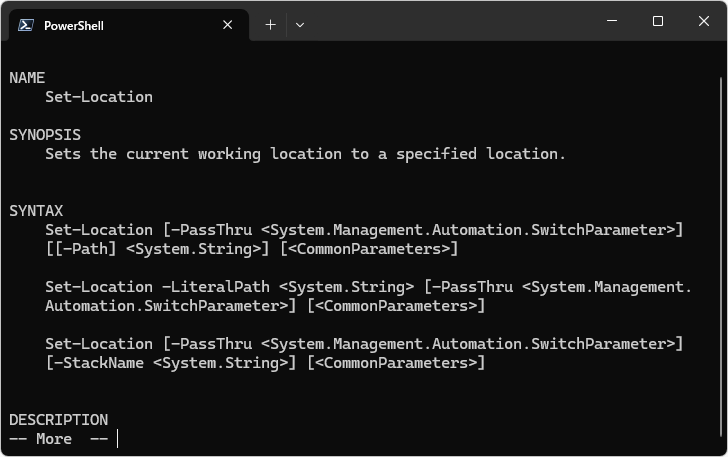This screenshot has height=457, width=728.
Task: Close the PowerShell tab
Action: (x=228, y=25)
